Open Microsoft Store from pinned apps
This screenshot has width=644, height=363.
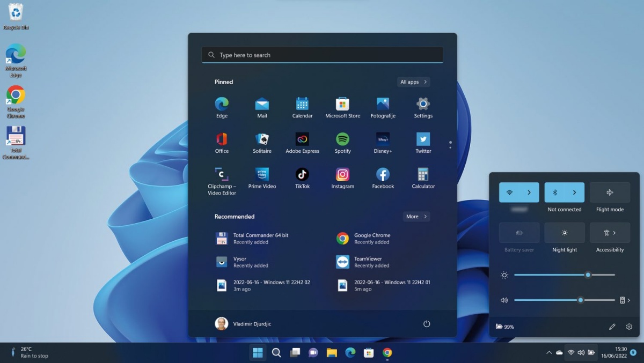[342, 108]
